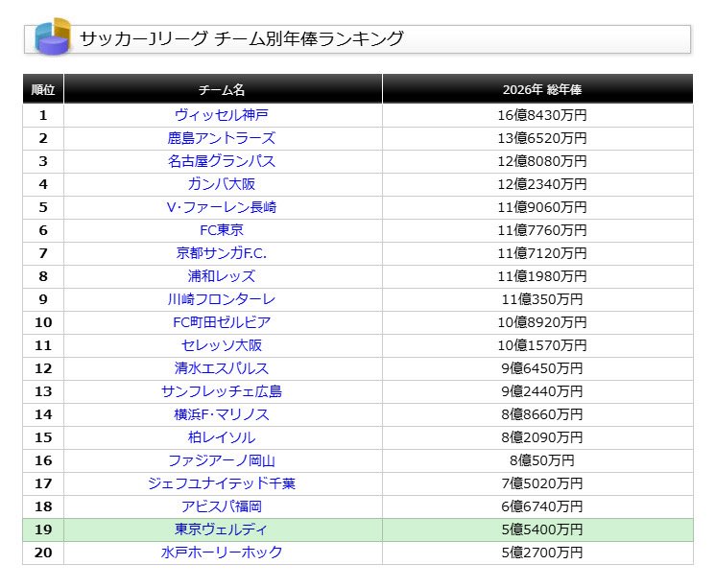Click the pie chart icon beside the title
Screen dimensions: 716x588
pos(53,36)
